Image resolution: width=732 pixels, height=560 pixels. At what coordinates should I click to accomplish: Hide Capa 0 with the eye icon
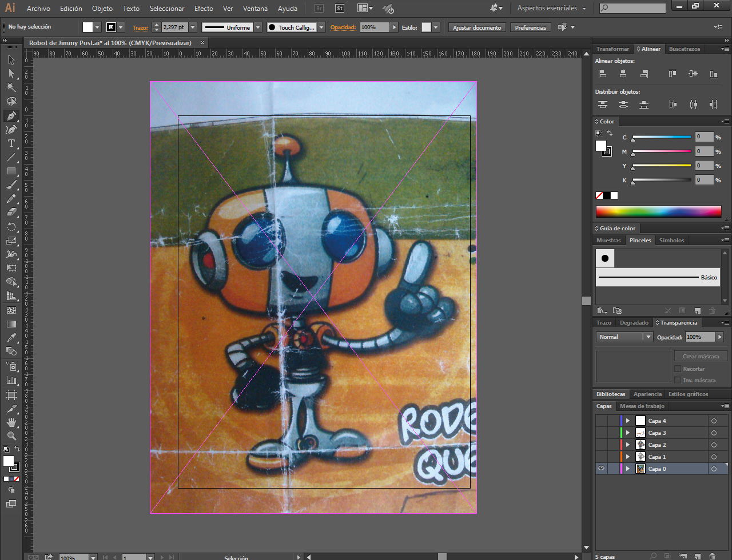coord(601,469)
